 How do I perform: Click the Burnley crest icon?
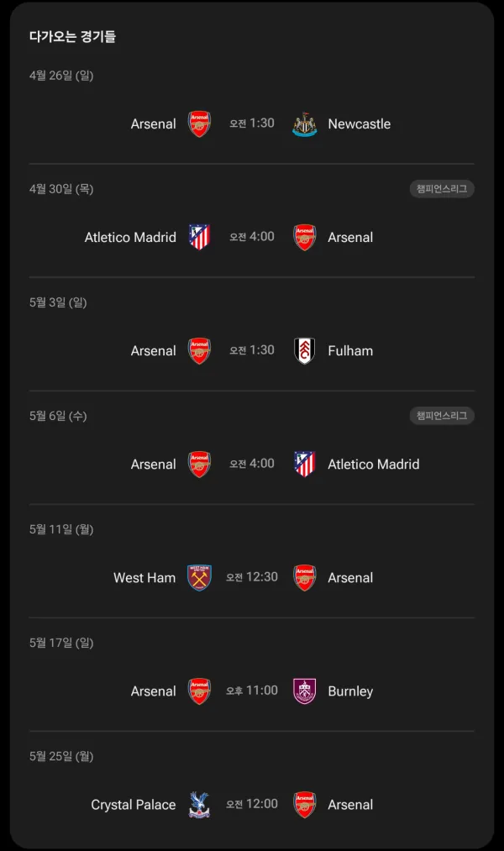coord(304,691)
